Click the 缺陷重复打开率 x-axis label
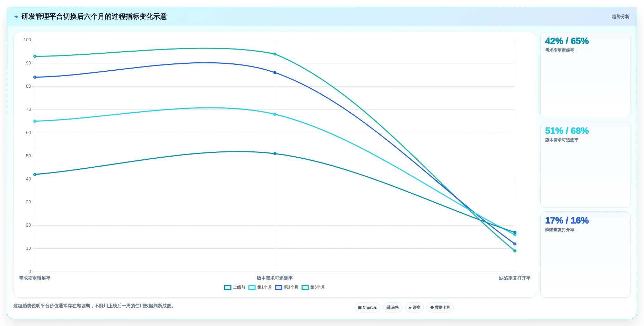The image size is (644, 326). [x=515, y=278]
